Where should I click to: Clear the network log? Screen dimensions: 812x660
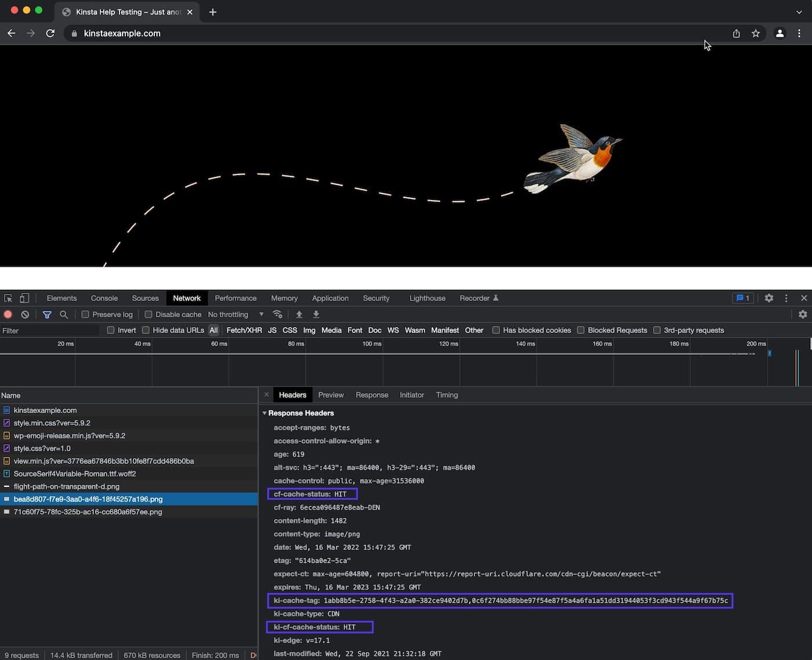click(25, 314)
